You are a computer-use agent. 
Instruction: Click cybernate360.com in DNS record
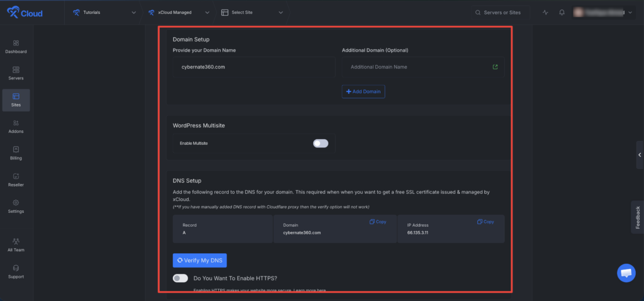point(302,233)
